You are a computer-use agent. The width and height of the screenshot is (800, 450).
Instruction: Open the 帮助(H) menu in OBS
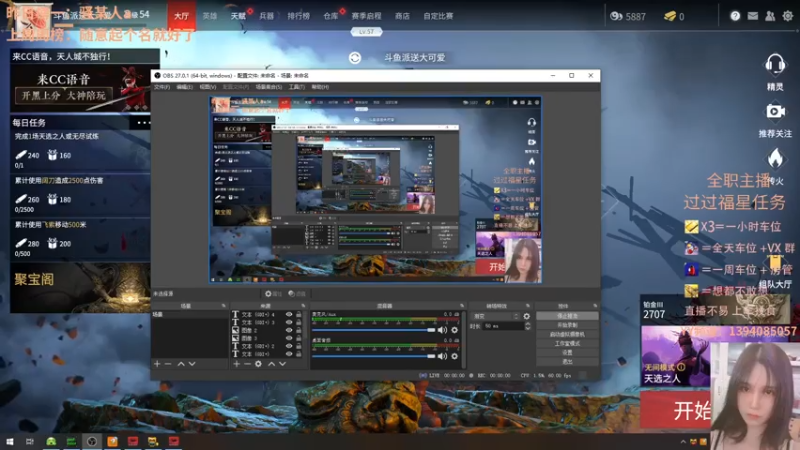pyautogui.click(x=320, y=87)
